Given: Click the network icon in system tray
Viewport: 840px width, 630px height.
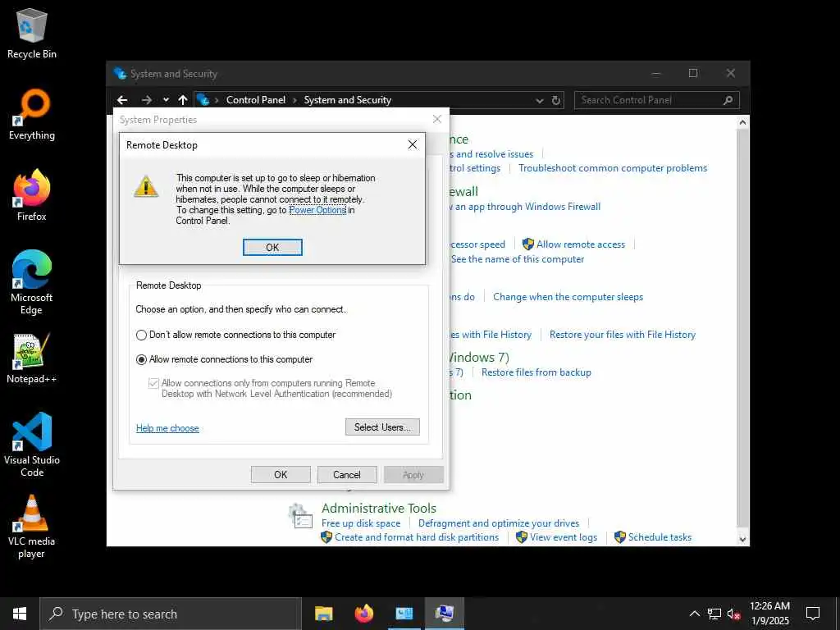Looking at the screenshot, I should point(714,614).
